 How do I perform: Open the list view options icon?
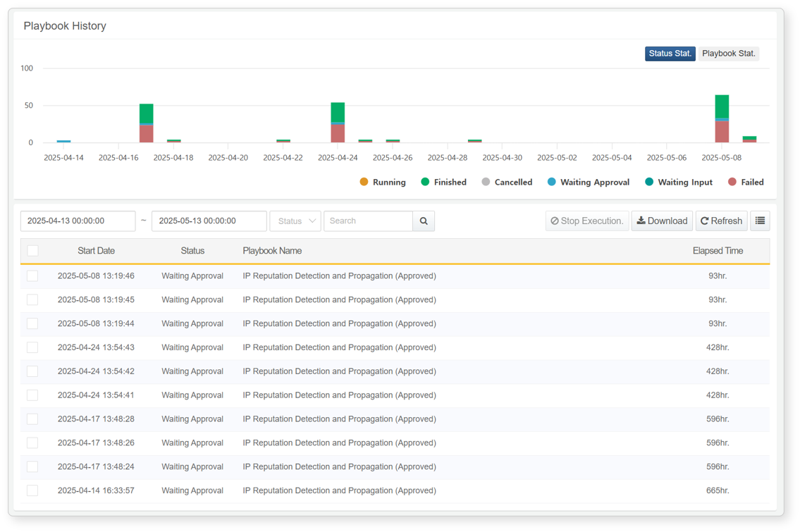coord(760,221)
